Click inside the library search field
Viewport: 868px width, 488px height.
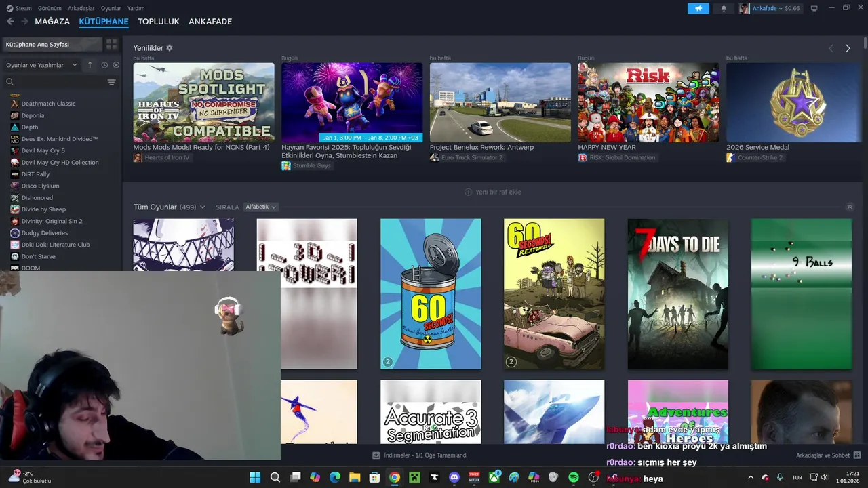click(61, 82)
